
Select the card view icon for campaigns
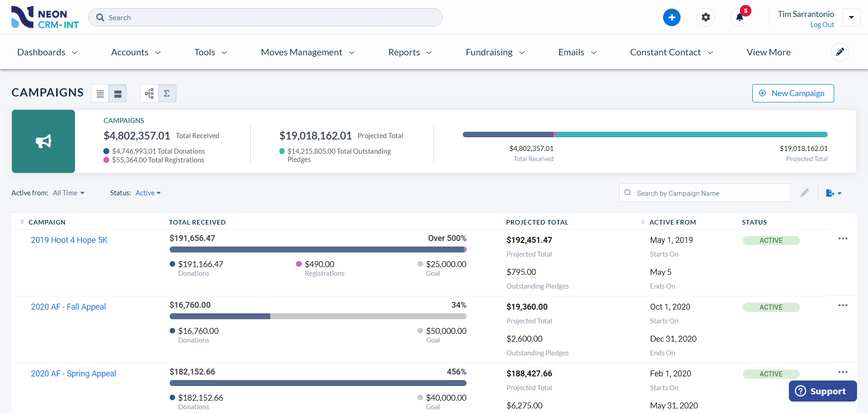click(118, 93)
